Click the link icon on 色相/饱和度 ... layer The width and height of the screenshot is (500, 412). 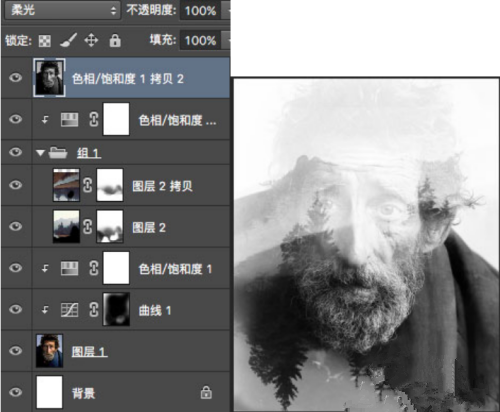pos(94,119)
